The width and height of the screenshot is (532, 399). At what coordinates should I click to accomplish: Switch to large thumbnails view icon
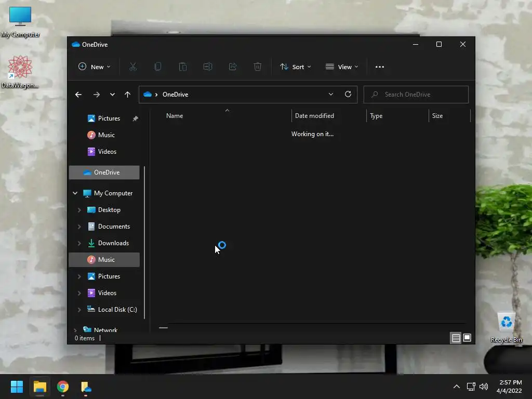pos(467,338)
